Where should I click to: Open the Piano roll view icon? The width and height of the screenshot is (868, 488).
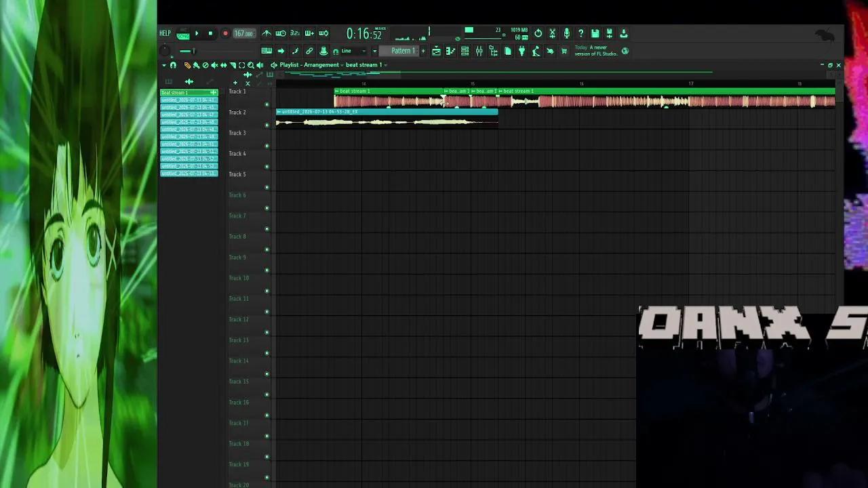pos(451,51)
